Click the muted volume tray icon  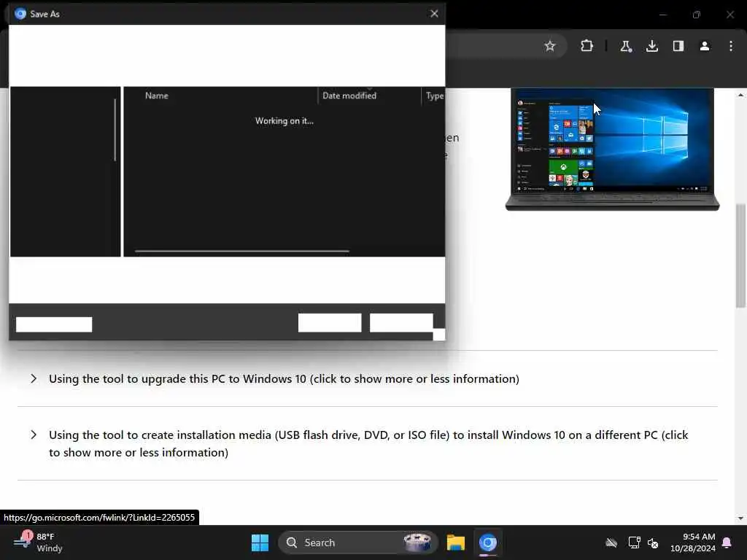click(x=653, y=542)
